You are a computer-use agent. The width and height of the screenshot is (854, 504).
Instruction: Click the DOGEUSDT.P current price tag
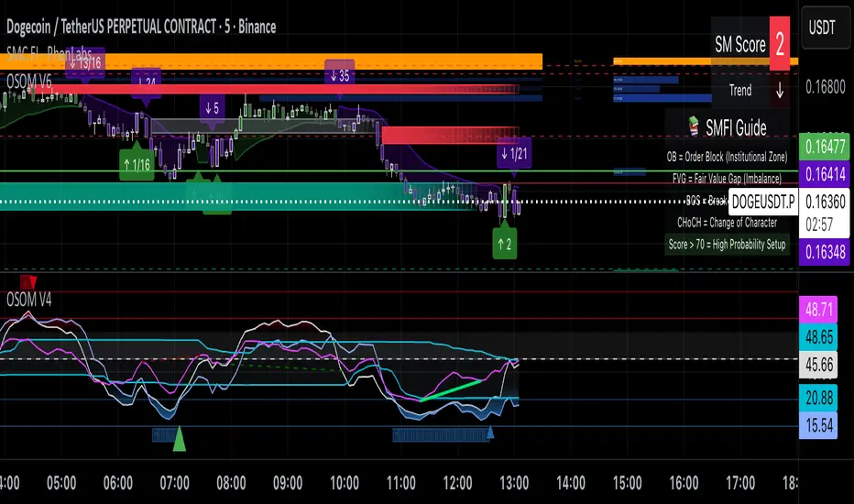point(763,203)
